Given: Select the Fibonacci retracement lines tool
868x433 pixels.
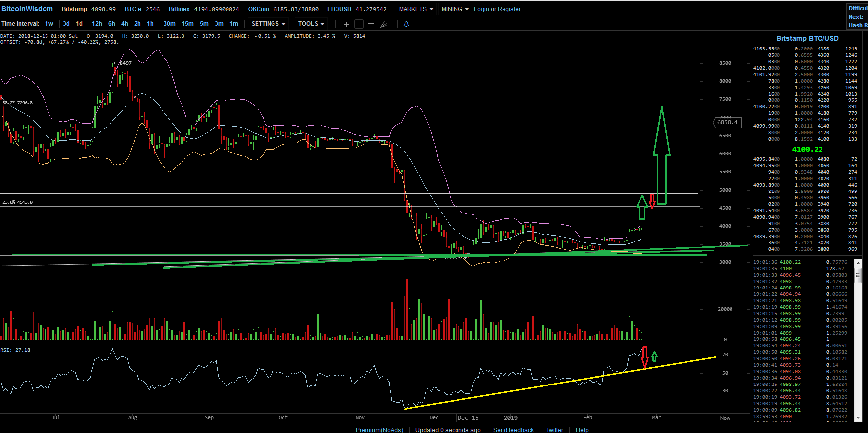Looking at the screenshot, I should click(371, 24).
